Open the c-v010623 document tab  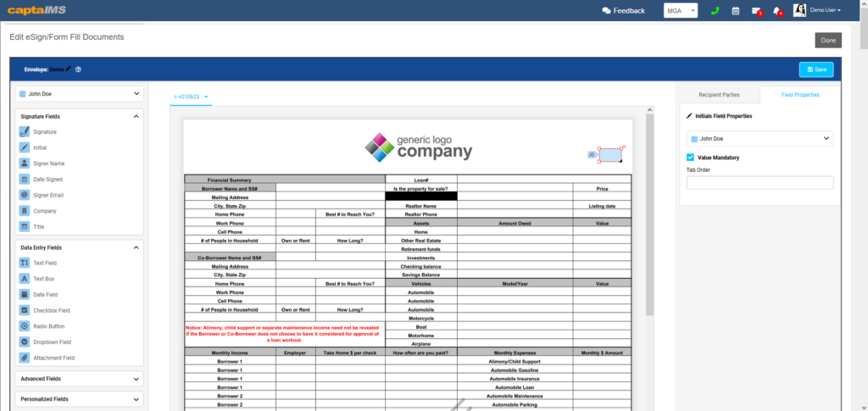coord(189,97)
